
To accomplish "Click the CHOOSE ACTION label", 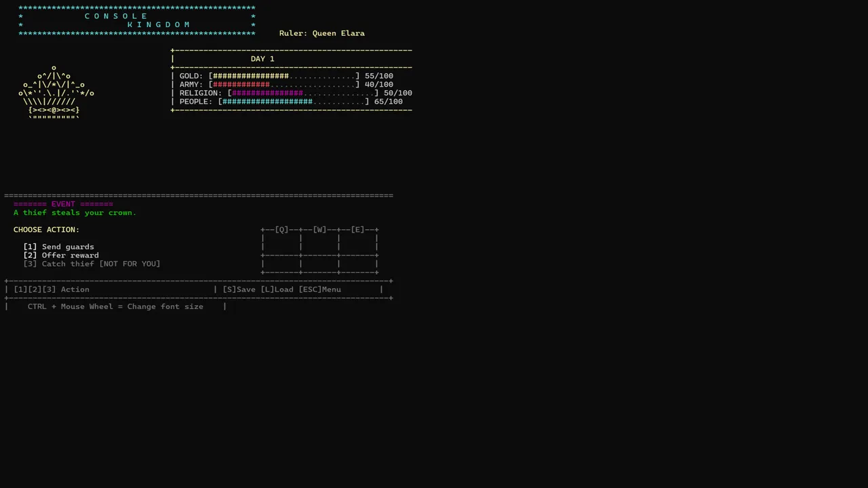I will tap(46, 230).
